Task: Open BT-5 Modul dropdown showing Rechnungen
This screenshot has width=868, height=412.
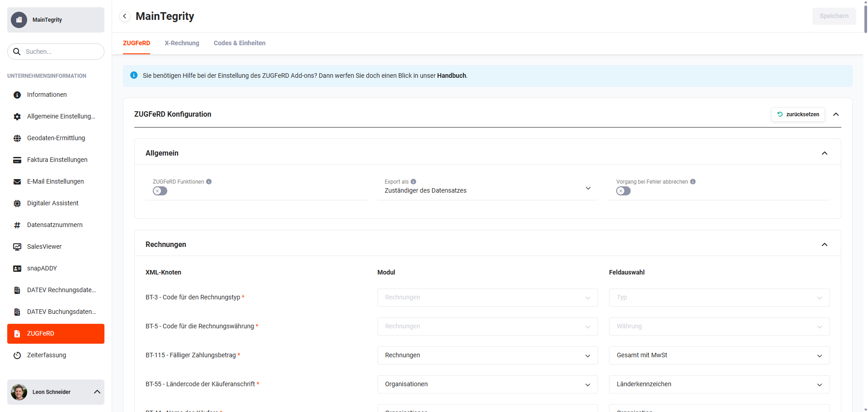Action: tap(487, 327)
